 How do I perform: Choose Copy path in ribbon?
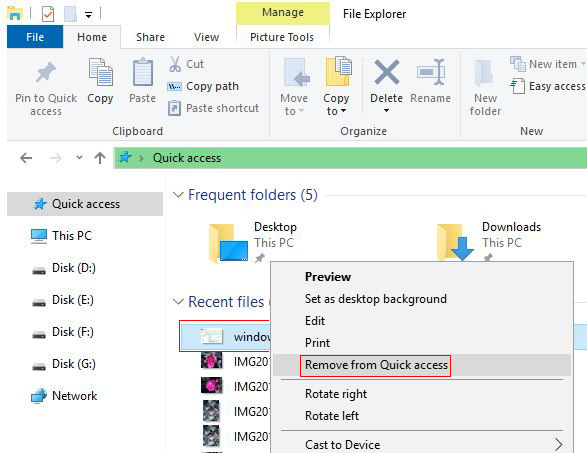pos(203,86)
